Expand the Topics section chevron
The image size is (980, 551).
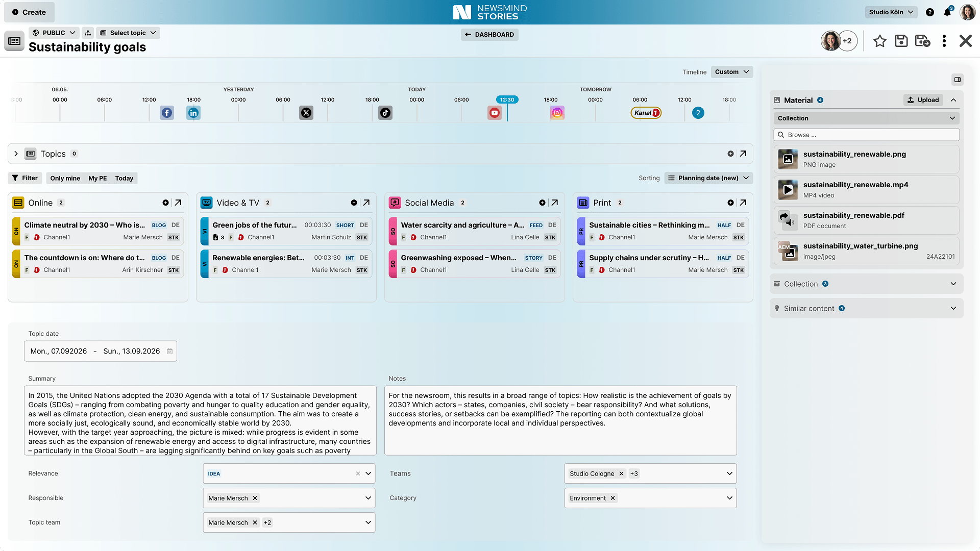click(16, 154)
